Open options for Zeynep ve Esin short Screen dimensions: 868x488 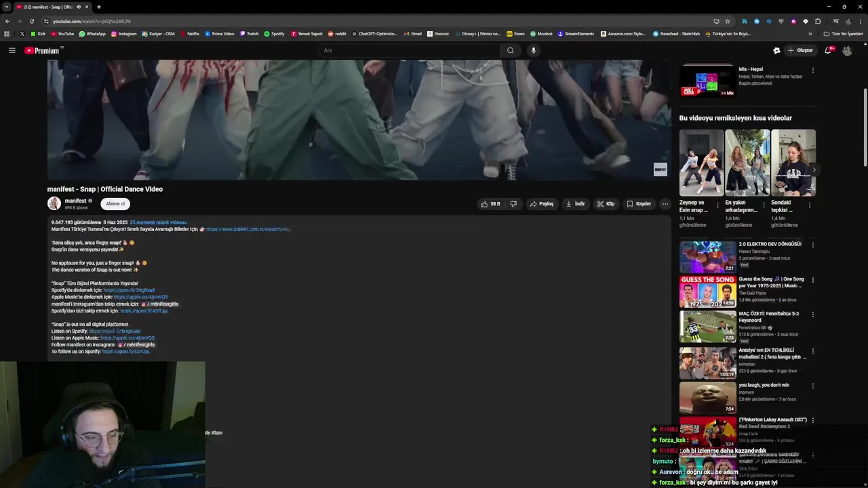pyautogui.click(x=718, y=205)
